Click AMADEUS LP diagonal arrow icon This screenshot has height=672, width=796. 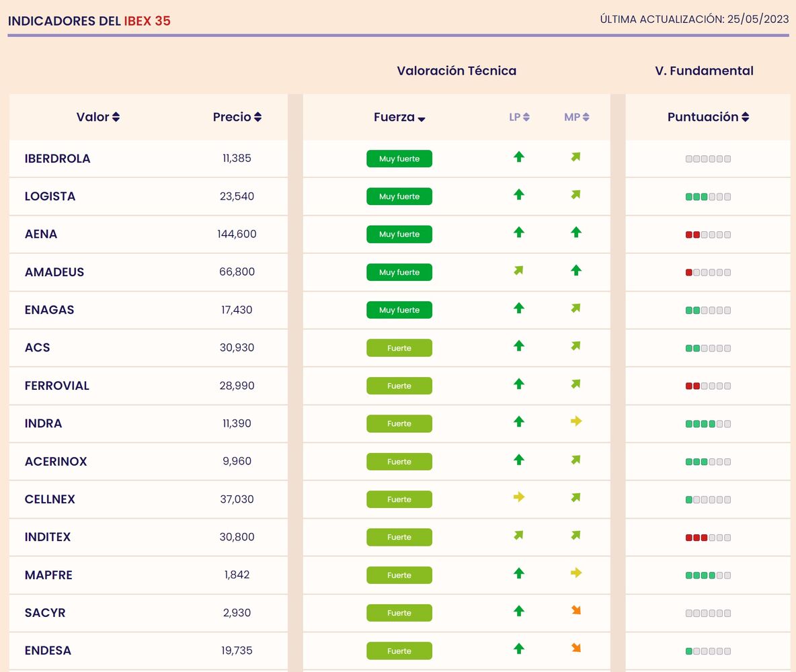pyautogui.click(x=518, y=271)
